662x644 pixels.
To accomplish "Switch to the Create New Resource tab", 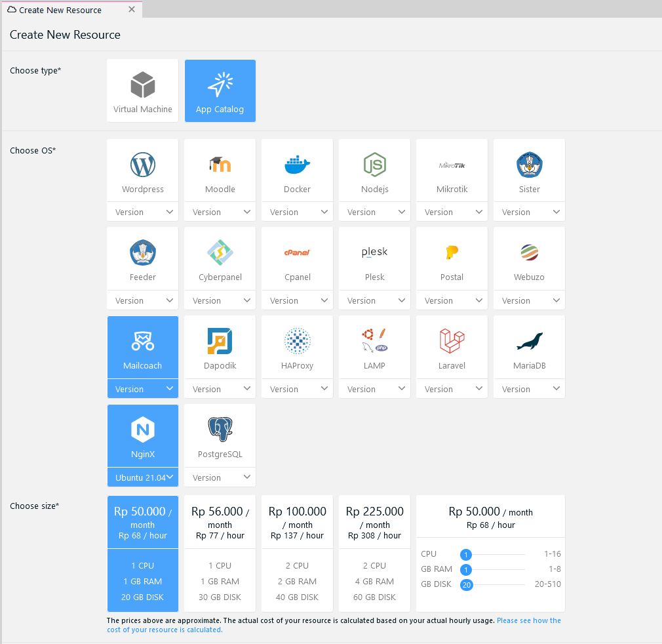I will click(60, 10).
